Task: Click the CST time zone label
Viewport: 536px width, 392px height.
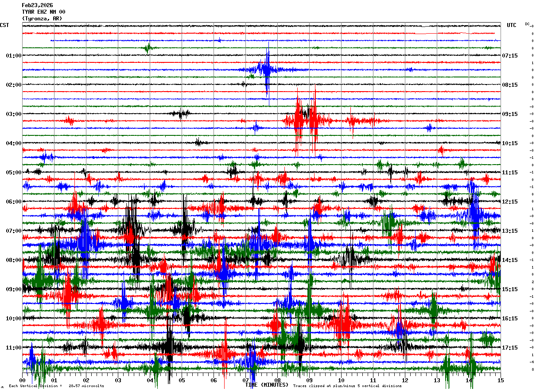Action: coord(4,25)
